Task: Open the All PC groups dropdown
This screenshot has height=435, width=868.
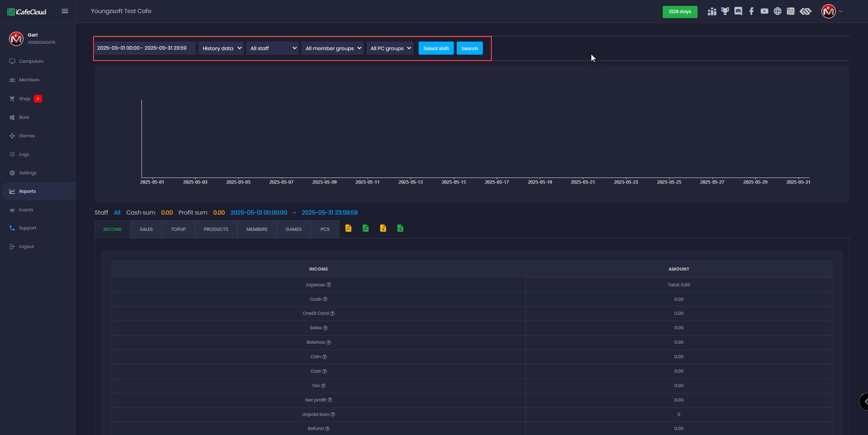Action: 390,48
